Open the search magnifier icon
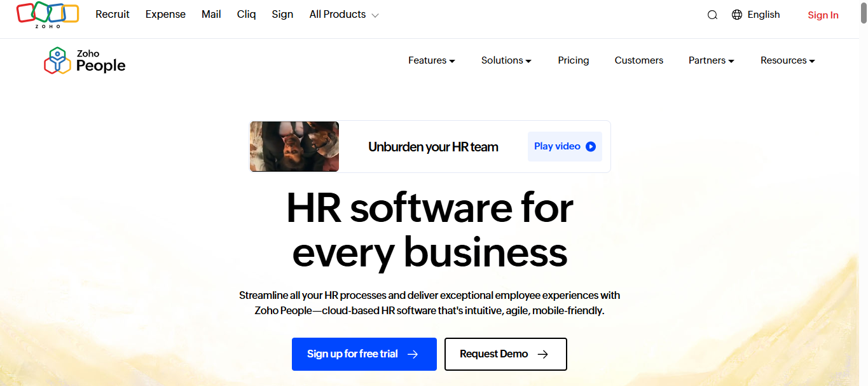The width and height of the screenshot is (868, 386). point(712,15)
